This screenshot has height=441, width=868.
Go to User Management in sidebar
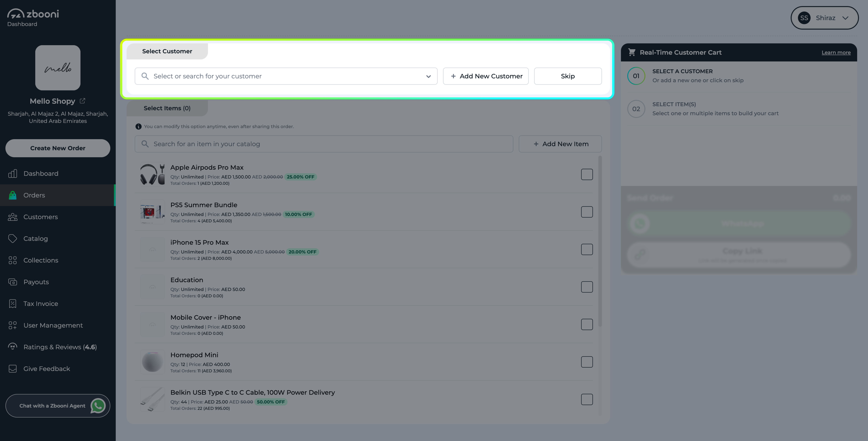[53, 325]
